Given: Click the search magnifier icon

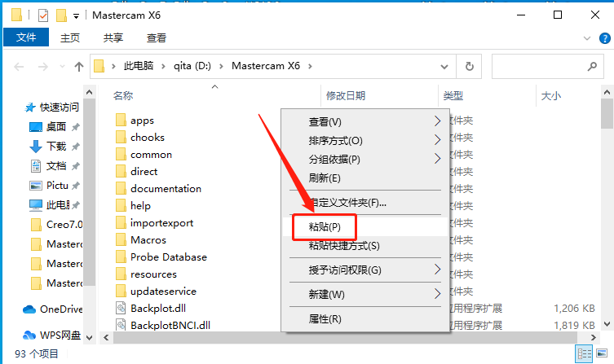Looking at the screenshot, I should click(x=592, y=67).
